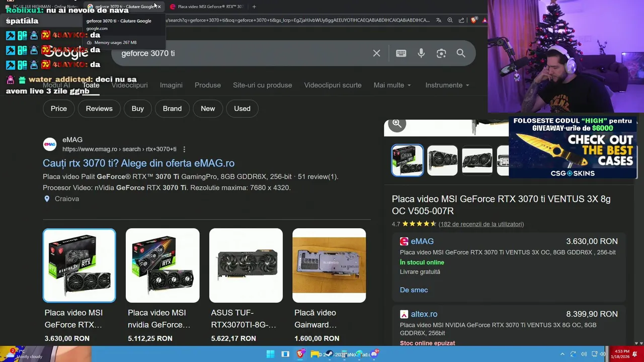This screenshot has height=362, width=644.
Task: Open volume control in the system tray
Action: [x=584, y=354]
